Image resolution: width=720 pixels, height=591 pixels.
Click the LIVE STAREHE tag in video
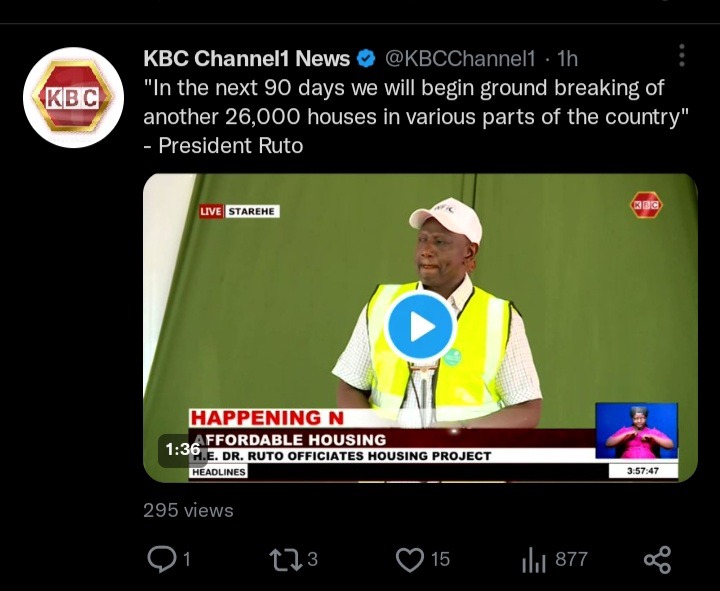pyautogui.click(x=239, y=211)
